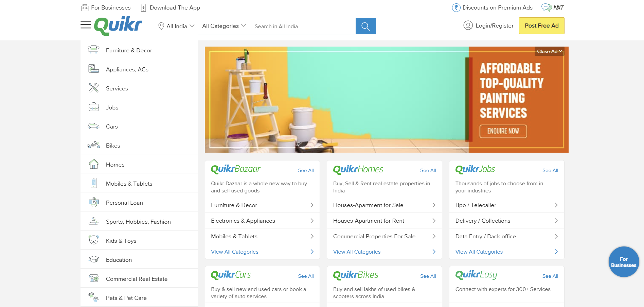This screenshot has width=644, height=307.
Task: Click the Jobs briefcase icon
Action: click(93, 107)
